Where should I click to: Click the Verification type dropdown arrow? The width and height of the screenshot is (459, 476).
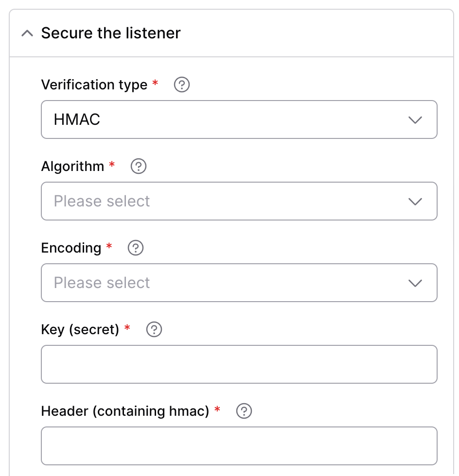click(x=415, y=120)
